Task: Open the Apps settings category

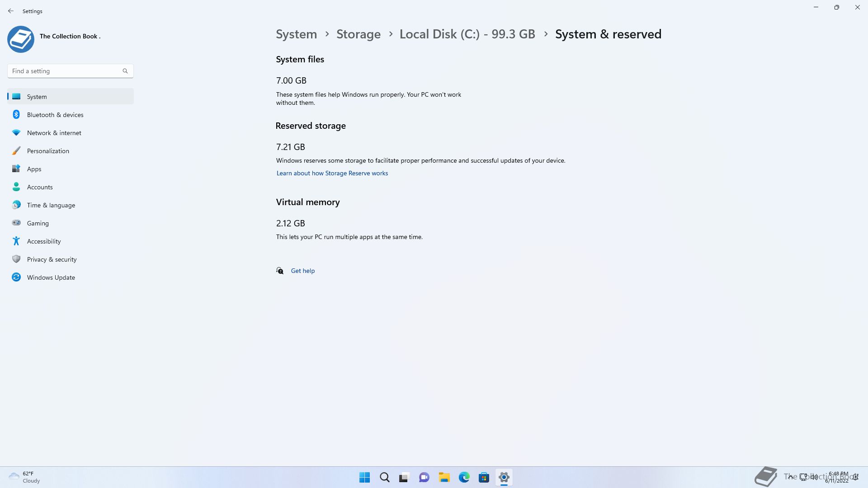Action: [x=34, y=169]
